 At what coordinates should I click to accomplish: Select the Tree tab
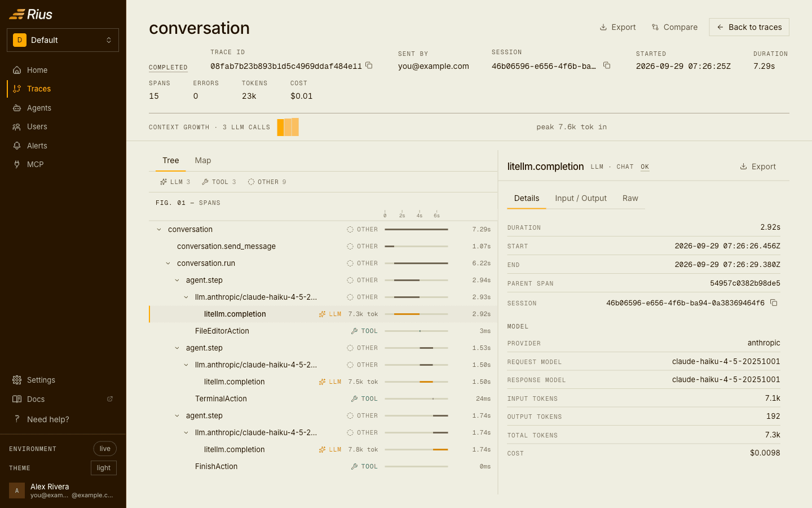[171, 161]
